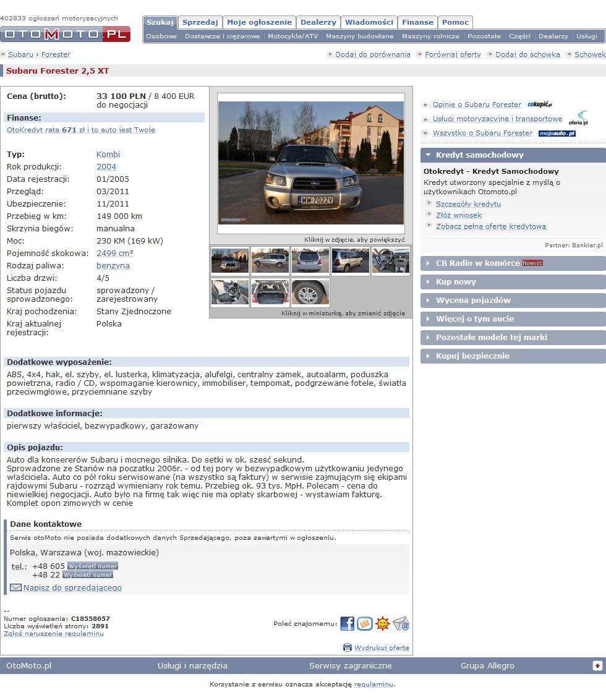Viewport: 606px width, 700px height.
Task: Select Maszyny rolnicze category
Action: 430,36
